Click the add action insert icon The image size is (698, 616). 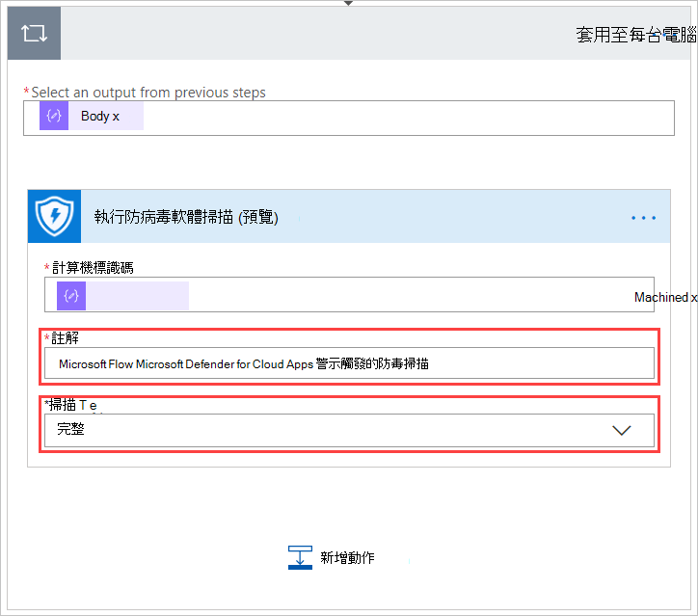click(x=300, y=558)
